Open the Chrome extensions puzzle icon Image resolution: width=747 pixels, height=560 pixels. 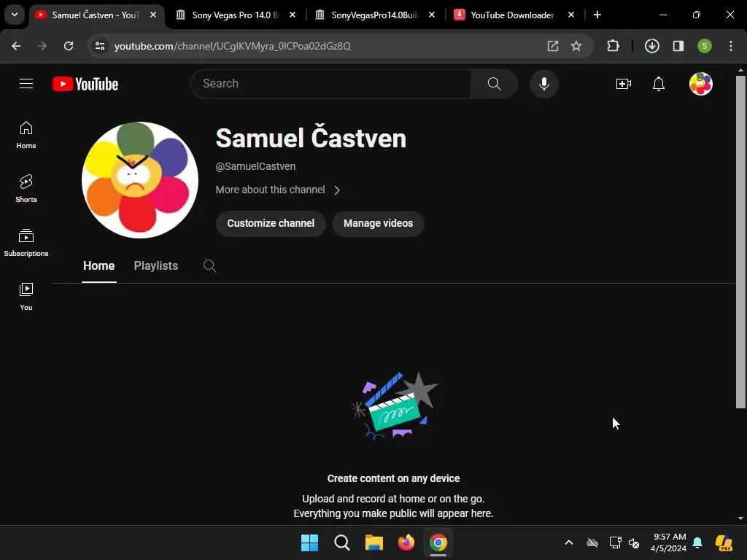(x=613, y=46)
